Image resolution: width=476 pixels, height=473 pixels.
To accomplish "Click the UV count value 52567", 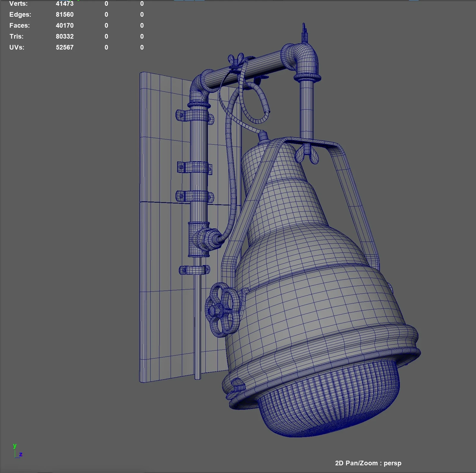I will (65, 47).
